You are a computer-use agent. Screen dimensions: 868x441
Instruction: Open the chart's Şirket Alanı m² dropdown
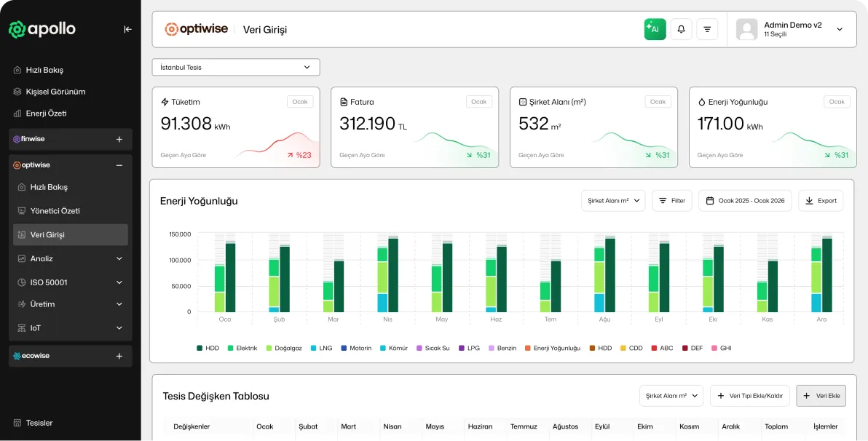click(x=612, y=201)
